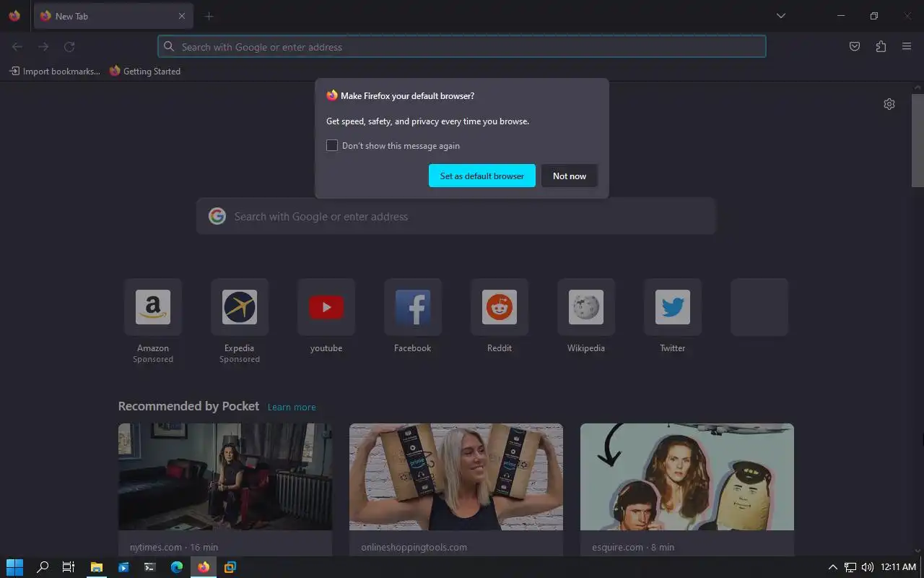924x578 pixels.
Task: Open the Getting Started bookmark
Action: coord(145,72)
